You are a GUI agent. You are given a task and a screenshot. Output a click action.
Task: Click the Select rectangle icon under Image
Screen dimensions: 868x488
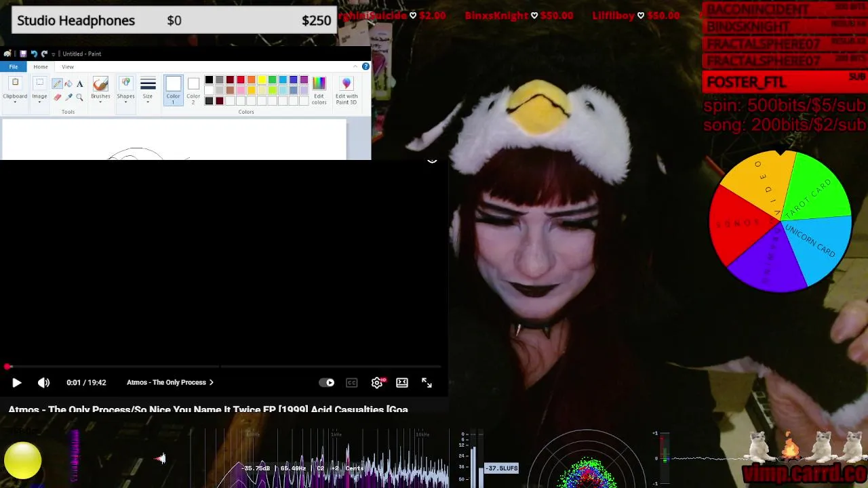click(x=39, y=83)
